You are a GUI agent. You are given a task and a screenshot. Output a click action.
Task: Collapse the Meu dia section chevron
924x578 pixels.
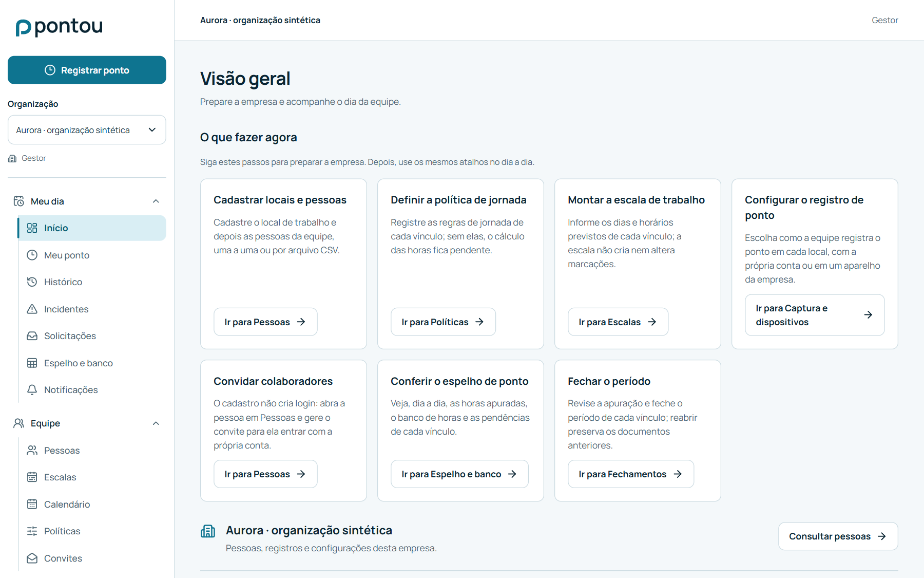156,201
